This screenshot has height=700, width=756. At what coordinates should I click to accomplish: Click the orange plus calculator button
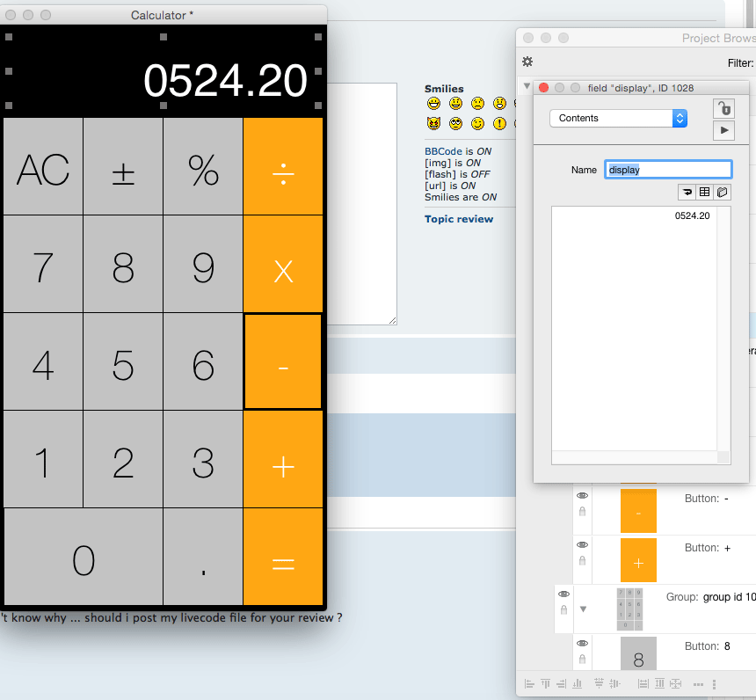pyautogui.click(x=283, y=459)
